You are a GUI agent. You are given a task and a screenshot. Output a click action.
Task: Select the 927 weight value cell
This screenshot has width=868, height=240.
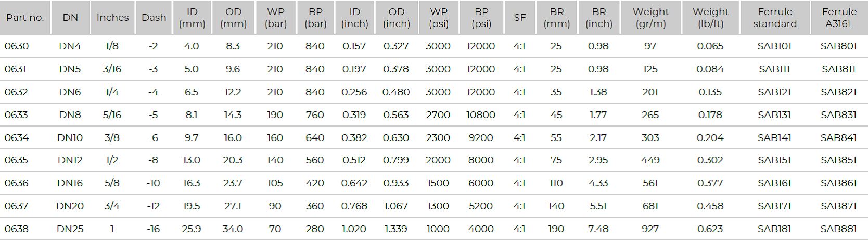click(650, 229)
